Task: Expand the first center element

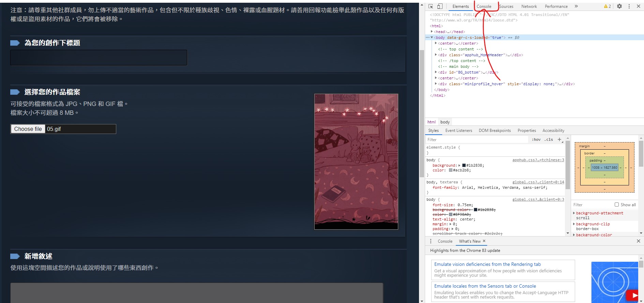Action: (436, 43)
